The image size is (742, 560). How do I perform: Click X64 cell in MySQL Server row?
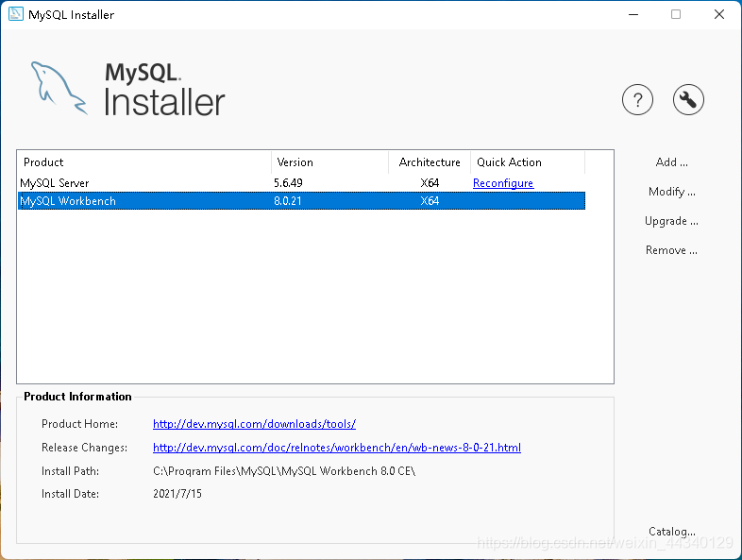(430, 183)
